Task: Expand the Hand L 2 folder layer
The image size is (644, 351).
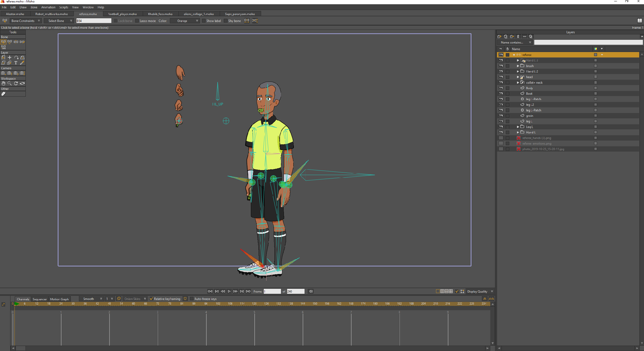Action: 518,71
